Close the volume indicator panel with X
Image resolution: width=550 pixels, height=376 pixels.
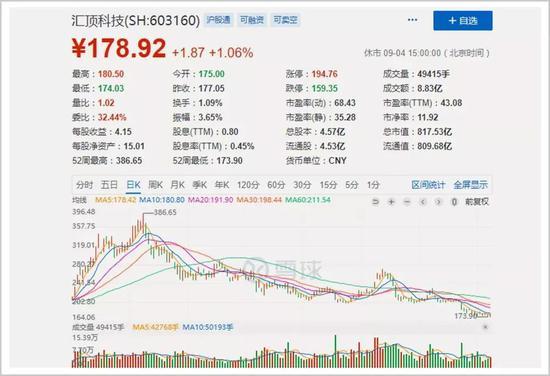pyautogui.click(x=485, y=327)
